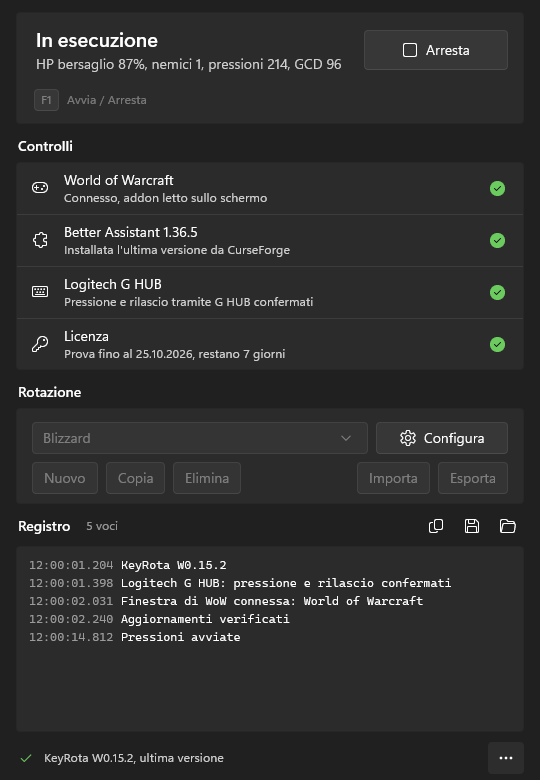Click the status line 'HP bersaglio 87%'
Screen dimensions: 540x780
pyautogui.click(x=188, y=65)
